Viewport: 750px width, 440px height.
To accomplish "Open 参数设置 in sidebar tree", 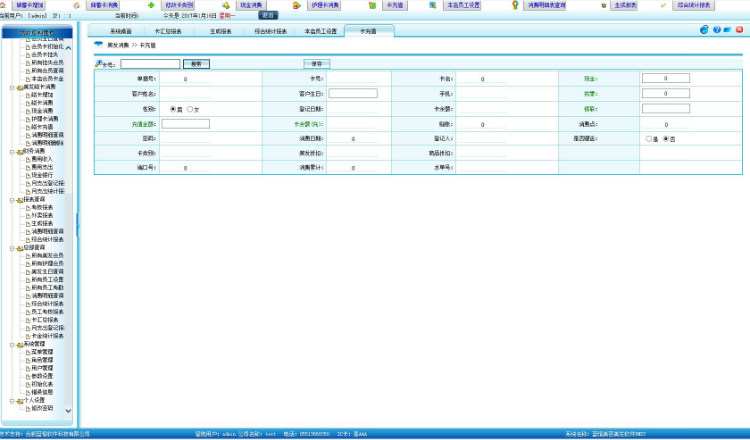I will click(42, 376).
